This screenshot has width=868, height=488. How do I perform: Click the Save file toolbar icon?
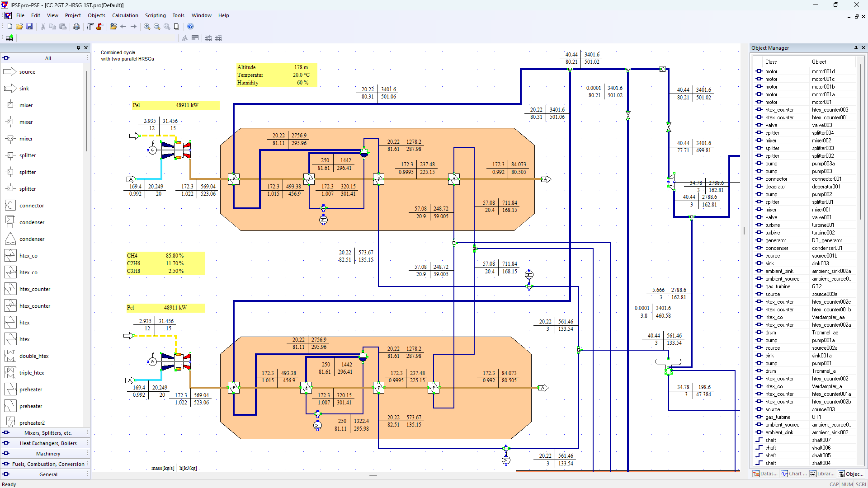(29, 27)
